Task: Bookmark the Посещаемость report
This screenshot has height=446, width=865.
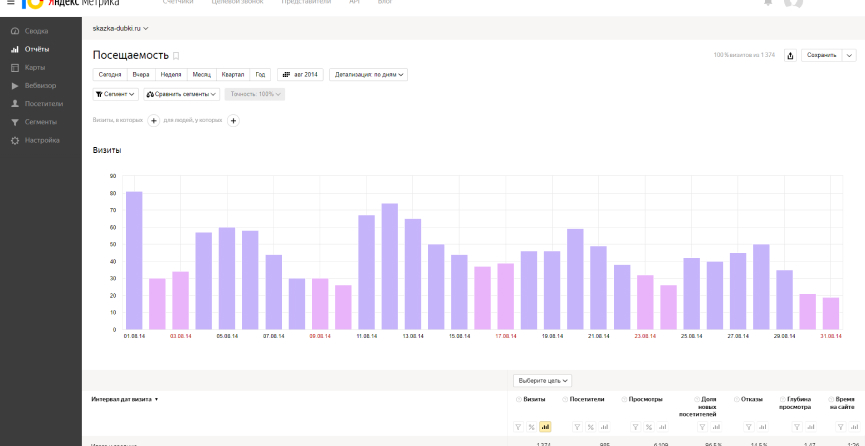Action: 177,56
